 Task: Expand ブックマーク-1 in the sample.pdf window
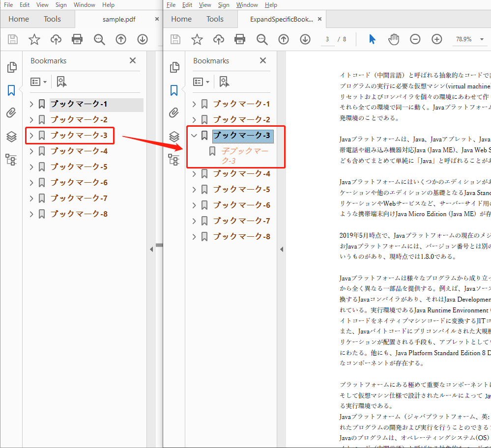click(x=31, y=104)
